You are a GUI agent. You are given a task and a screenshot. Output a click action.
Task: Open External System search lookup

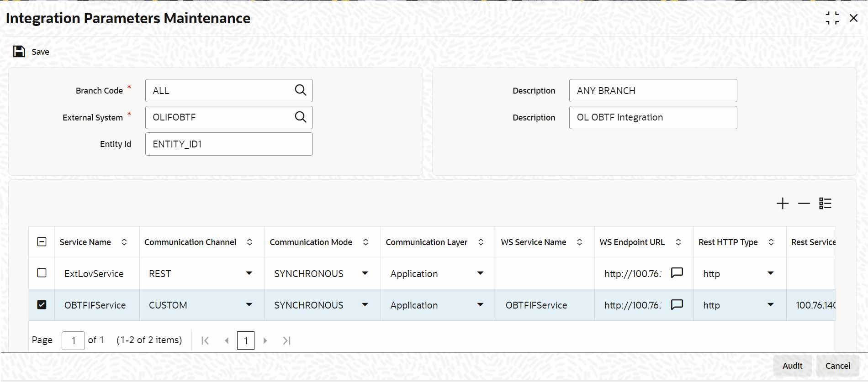[x=300, y=117]
